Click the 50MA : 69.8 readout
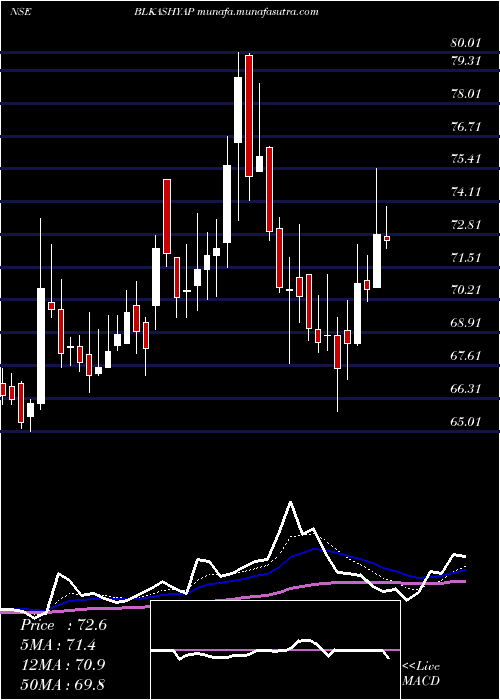The width and height of the screenshot is (500, 700). 63,684
